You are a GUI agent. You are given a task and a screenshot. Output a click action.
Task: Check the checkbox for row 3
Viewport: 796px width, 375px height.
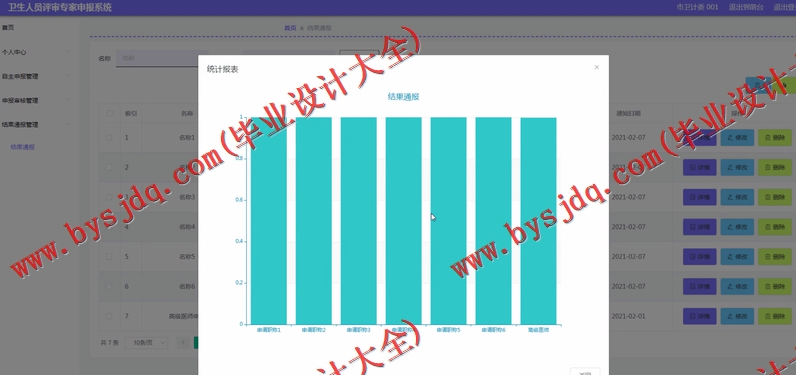click(x=109, y=197)
